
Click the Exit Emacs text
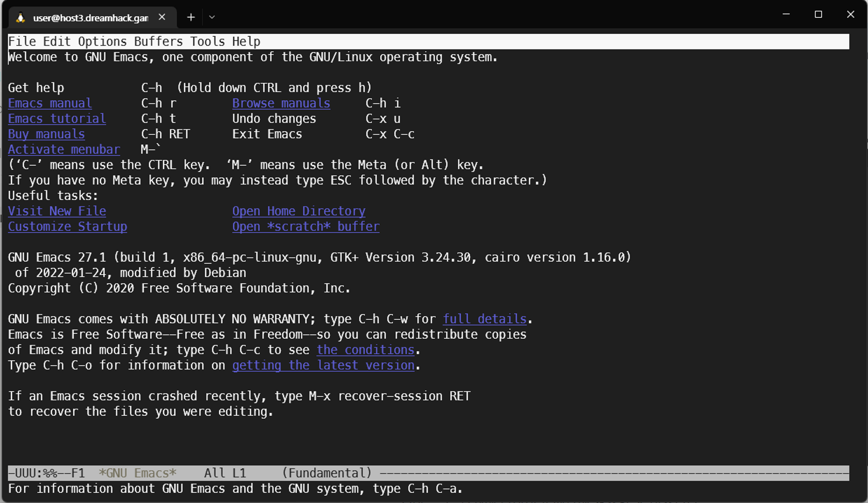click(x=267, y=134)
